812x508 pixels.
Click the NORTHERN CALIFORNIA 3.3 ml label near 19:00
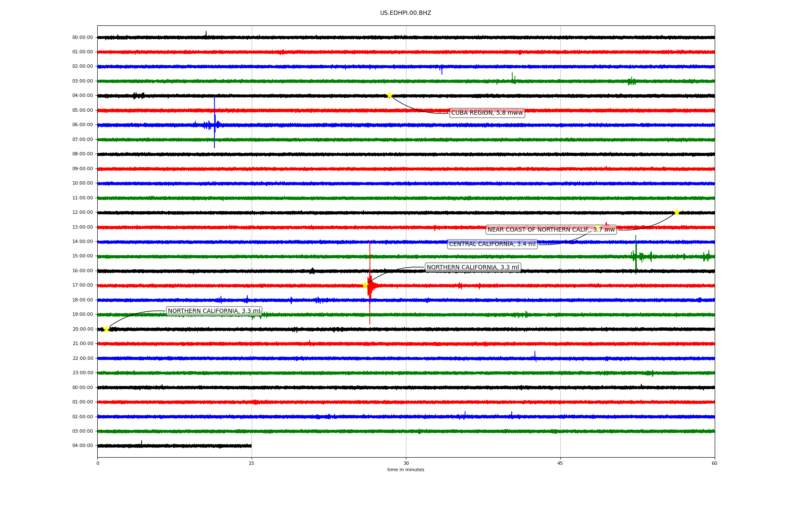214,311
